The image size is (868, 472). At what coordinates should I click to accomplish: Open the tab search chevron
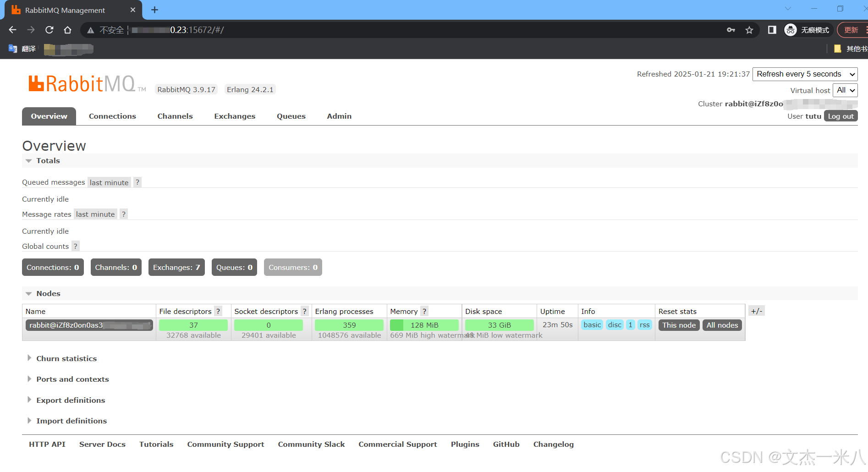click(788, 9)
